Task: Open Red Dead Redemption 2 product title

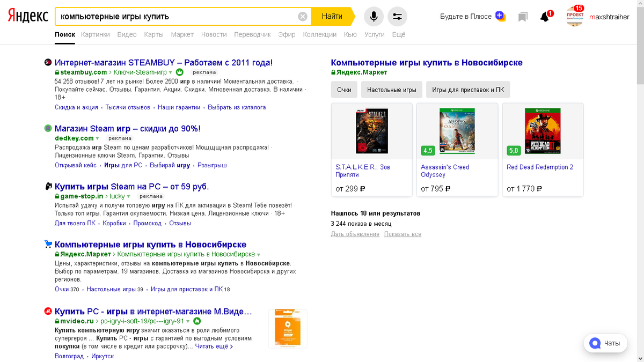Action: [x=540, y=167]
